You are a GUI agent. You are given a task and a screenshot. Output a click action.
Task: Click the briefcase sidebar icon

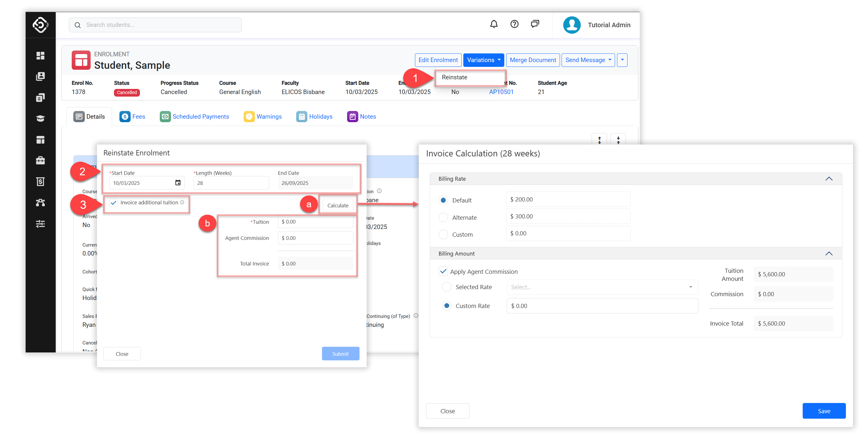(40, 161)
